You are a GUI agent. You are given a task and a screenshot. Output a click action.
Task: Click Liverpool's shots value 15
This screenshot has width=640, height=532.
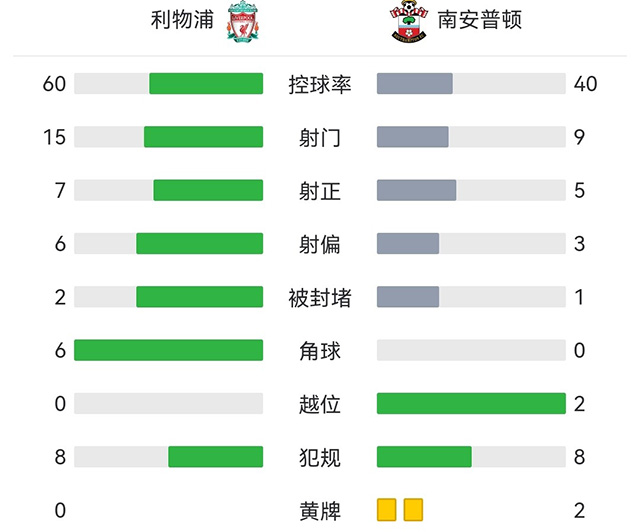pos(55,137)
